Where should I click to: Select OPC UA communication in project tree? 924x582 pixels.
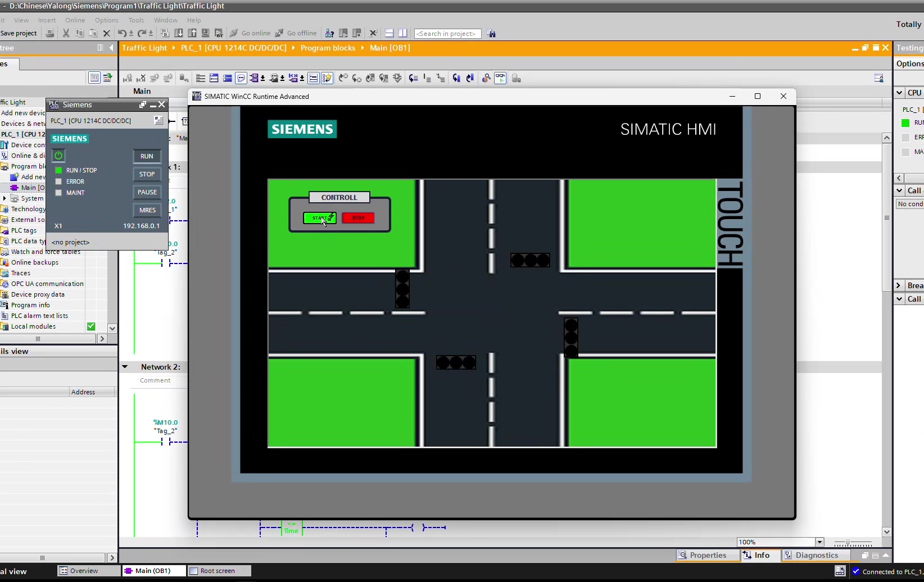[x=47, y=284]
